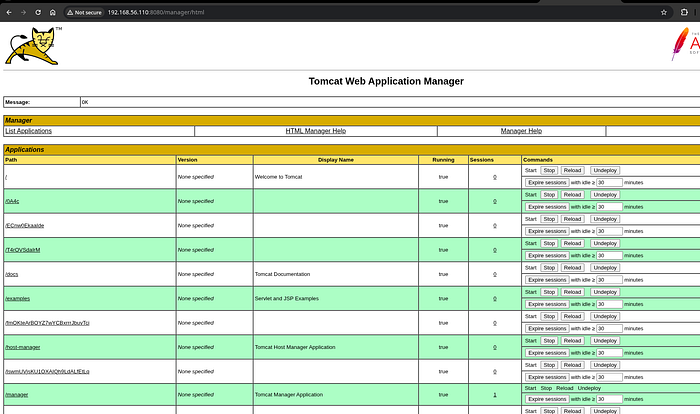Stop the application whose path begins /iswm
The height and width of the screenshot is (414, 700).
[549, 365]
